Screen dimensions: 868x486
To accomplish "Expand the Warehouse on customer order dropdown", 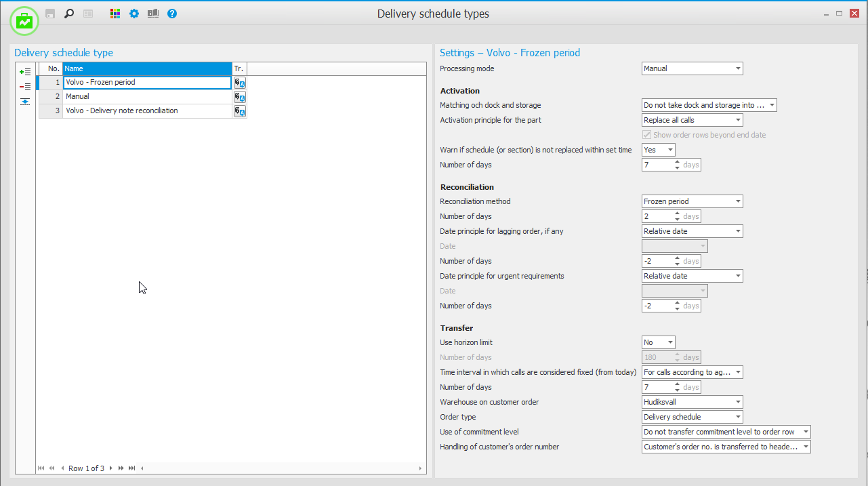I will [x=737, y=402].
